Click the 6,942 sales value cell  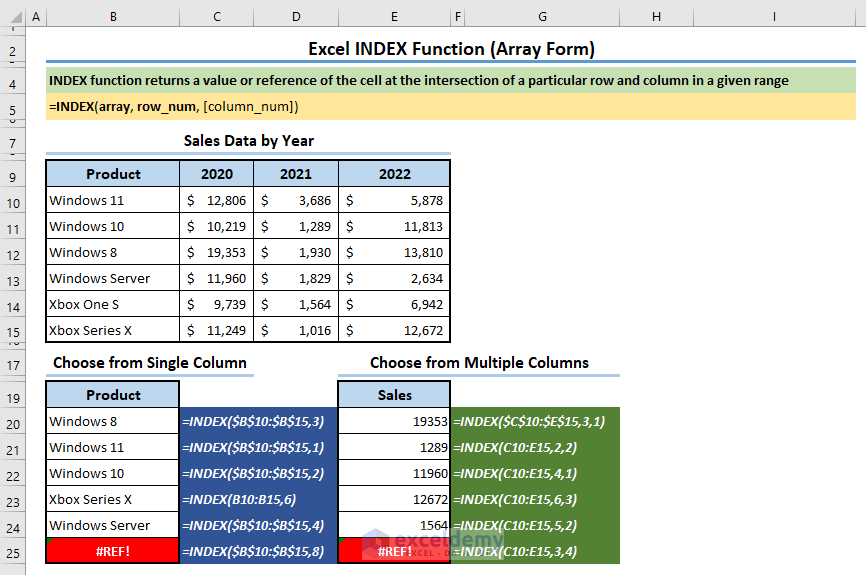pyautogui.click(x=394, y=304)
